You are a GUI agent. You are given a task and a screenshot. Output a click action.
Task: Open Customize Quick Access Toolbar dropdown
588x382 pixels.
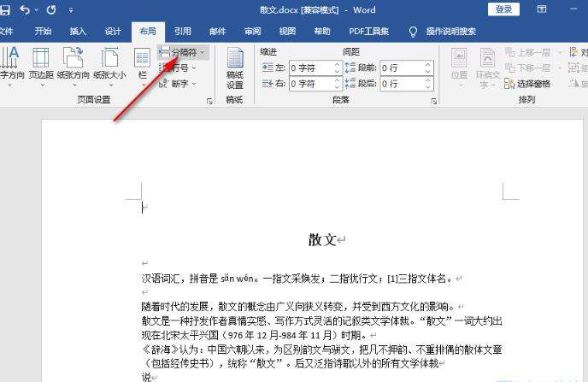pyautogui.click(x=71, y=10)
